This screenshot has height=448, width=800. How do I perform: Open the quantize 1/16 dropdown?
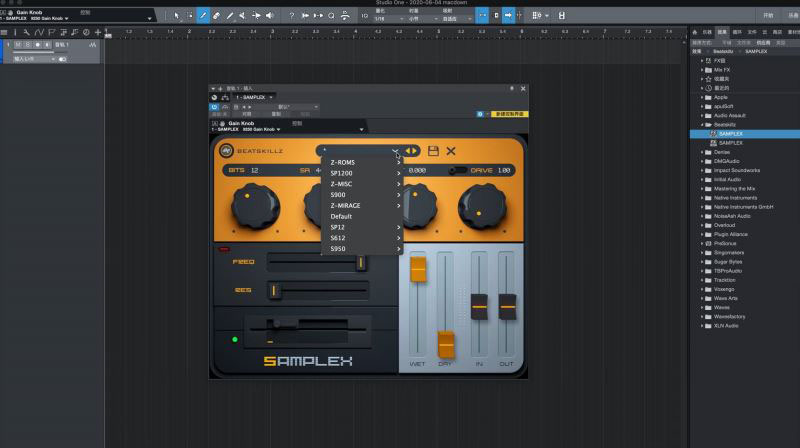tap(389, 19)
